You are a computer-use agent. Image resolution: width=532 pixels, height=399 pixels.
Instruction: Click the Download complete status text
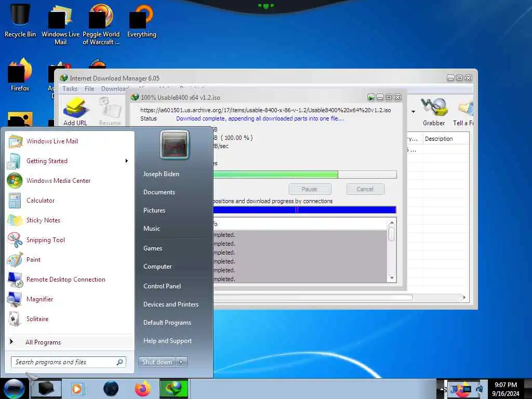click(260, 118)
